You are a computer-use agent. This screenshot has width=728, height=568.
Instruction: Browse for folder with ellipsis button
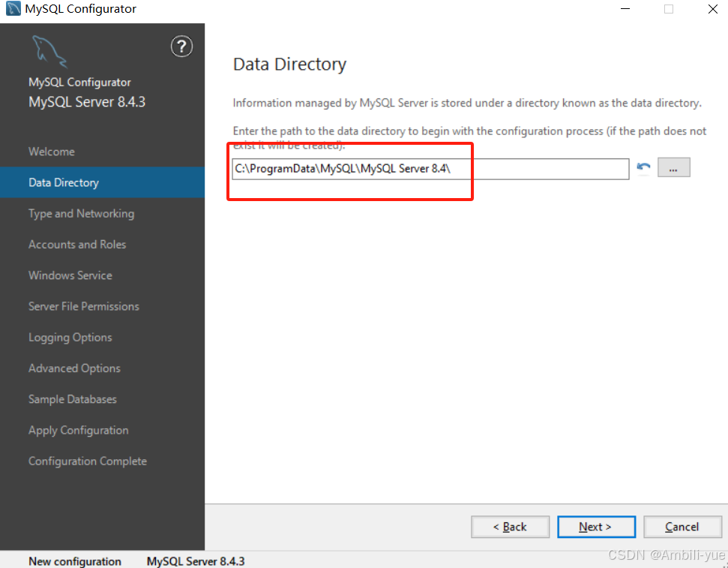click(674, 168)
